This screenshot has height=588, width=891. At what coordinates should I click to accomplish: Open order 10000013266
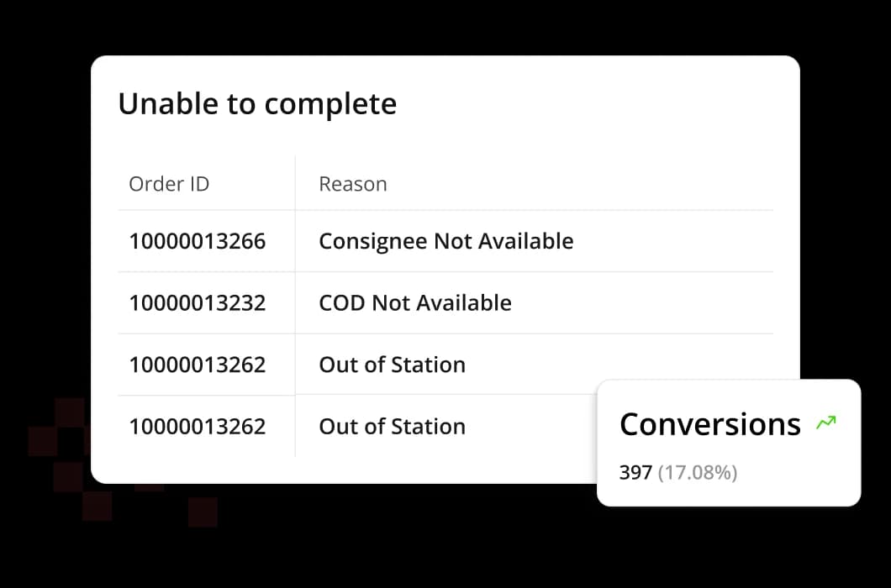[197, 241]
